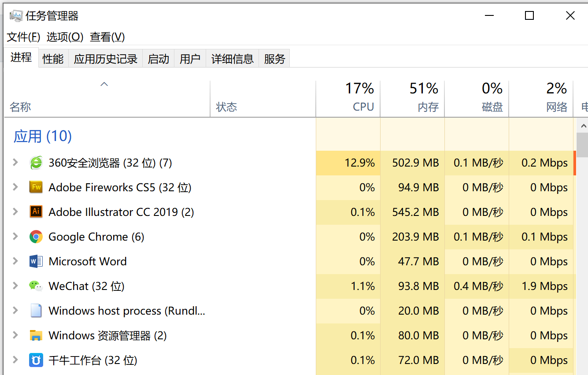
Task: Click the Google Chrome icon
Action: (36, 237)
